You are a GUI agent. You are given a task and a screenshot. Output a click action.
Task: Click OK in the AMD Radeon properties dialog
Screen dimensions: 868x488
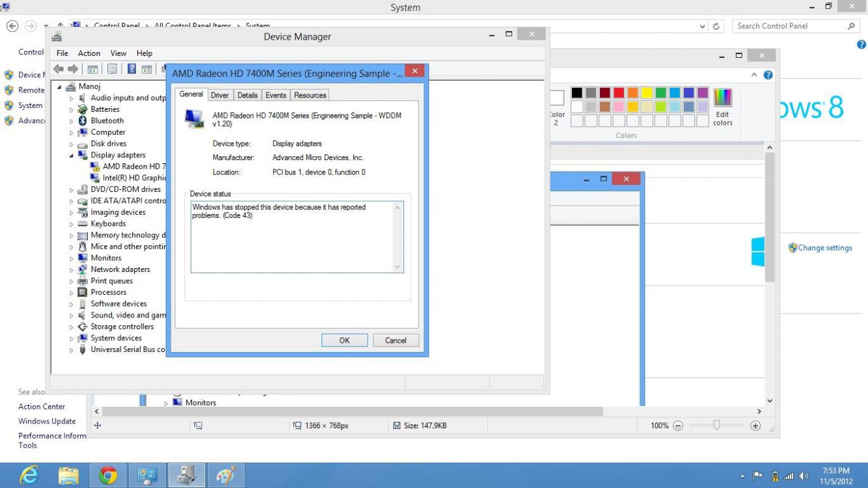(x=344, y=340)
